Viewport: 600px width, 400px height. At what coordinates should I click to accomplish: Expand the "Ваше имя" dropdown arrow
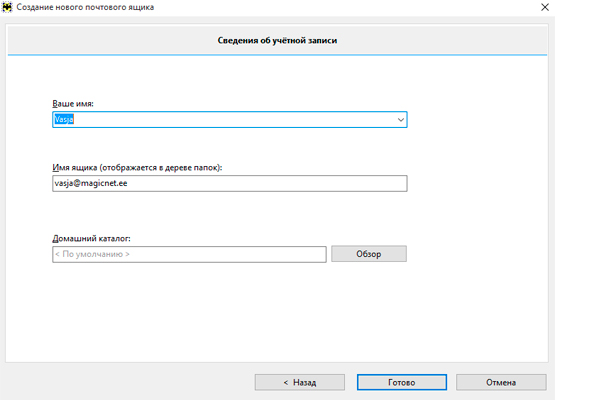[x=401, y=120]
